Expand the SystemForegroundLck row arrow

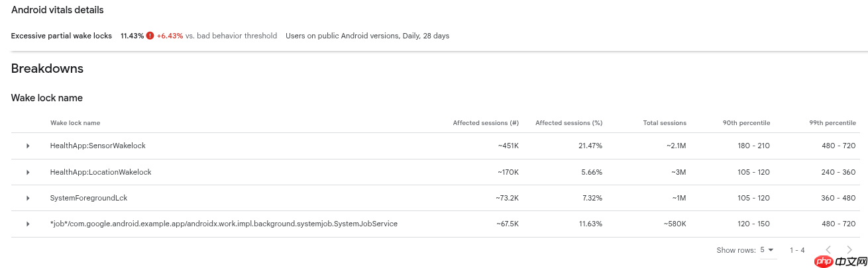click(x=28, y=198)
